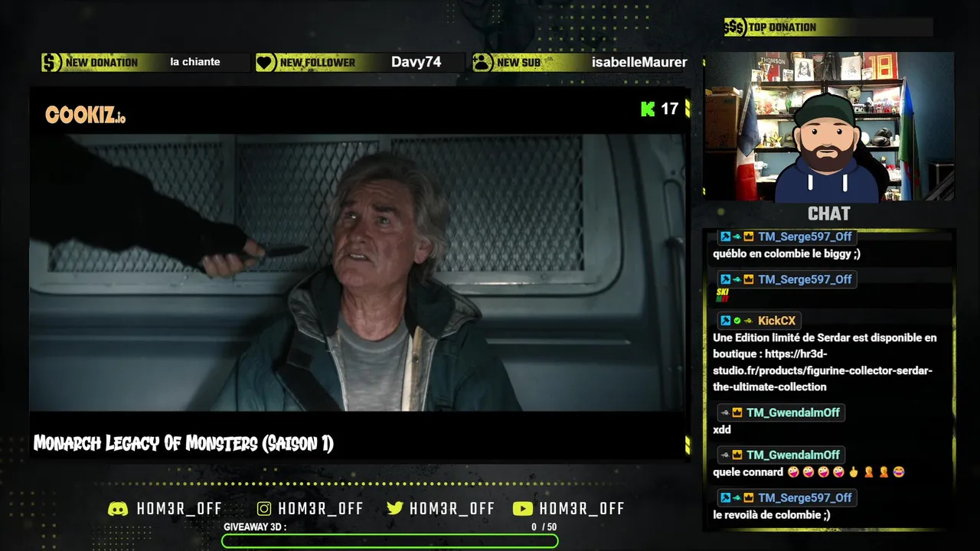Open the Twitter bird icon
The width and height of the screenshot is (980, 551).
tap(395, 509)
